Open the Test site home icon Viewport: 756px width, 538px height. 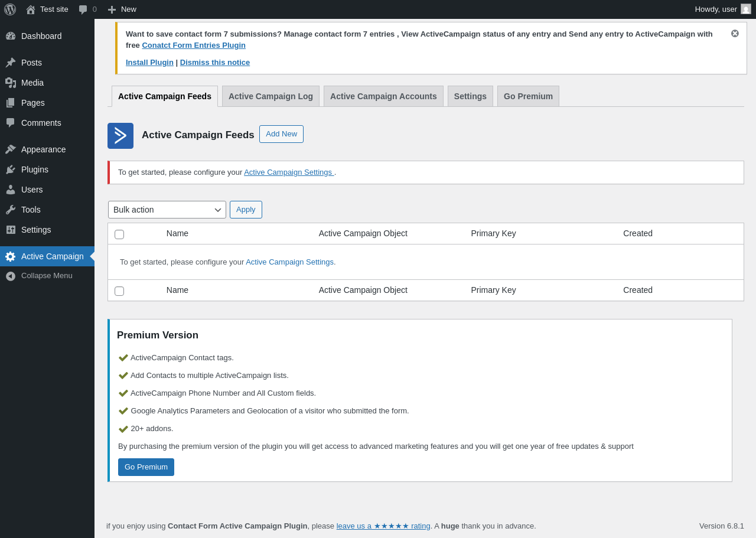click(x=31, y=9)
